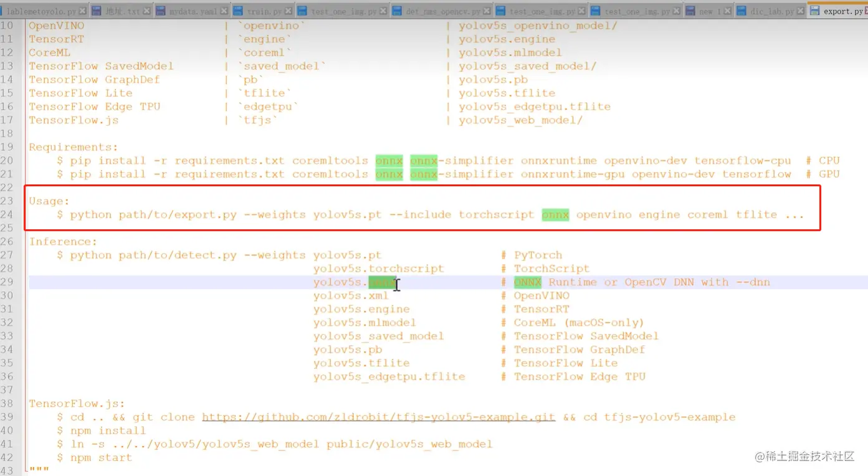Click line number 29 in the margin
868x476 pixels.
tap(7, 282)
